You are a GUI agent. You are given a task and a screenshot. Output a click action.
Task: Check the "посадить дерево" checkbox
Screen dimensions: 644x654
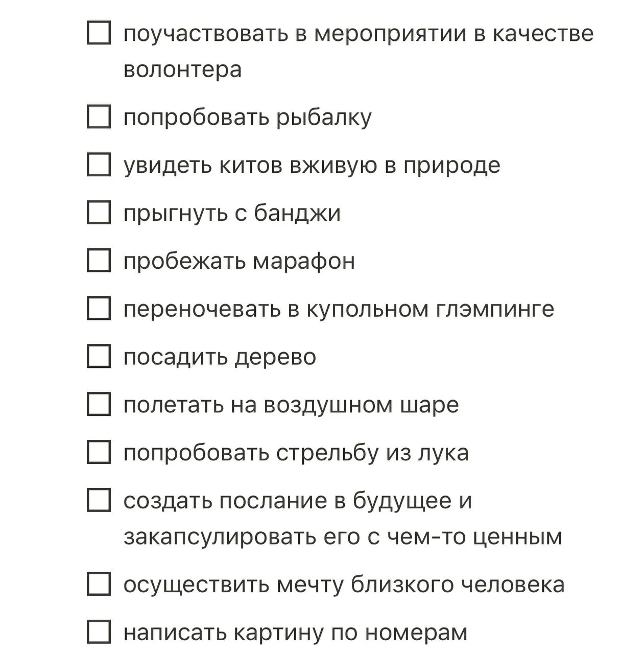coord(99,356)
